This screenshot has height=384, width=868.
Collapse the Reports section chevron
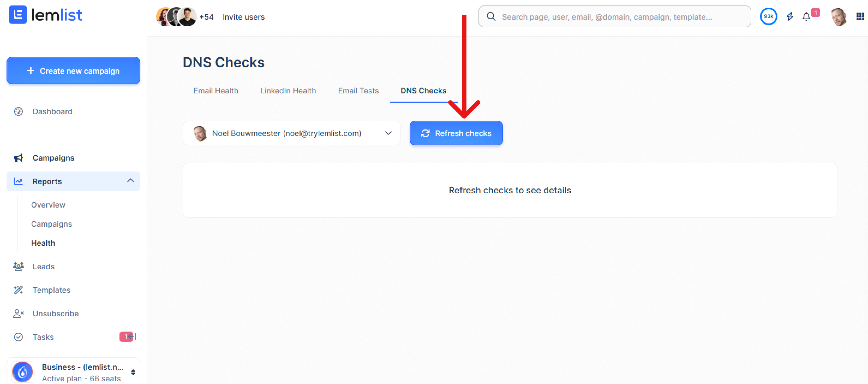(x=130, y=181)
